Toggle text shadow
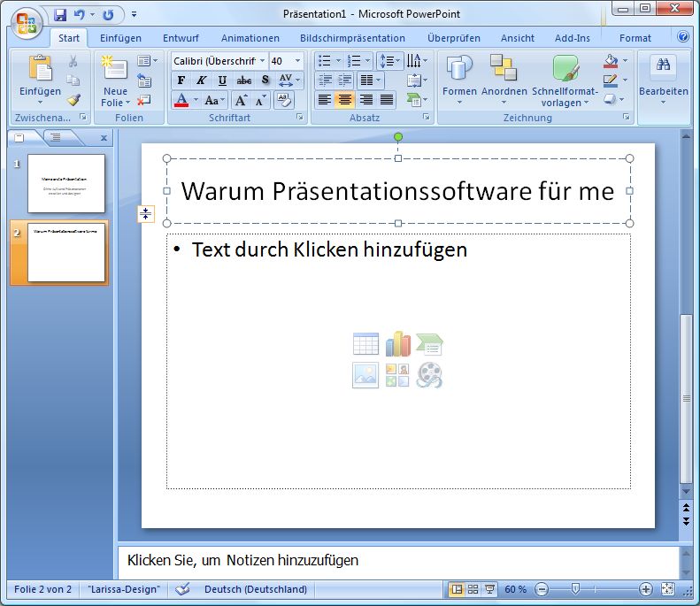The width and height of the screenshot is (700, 606). coord(265,81)
